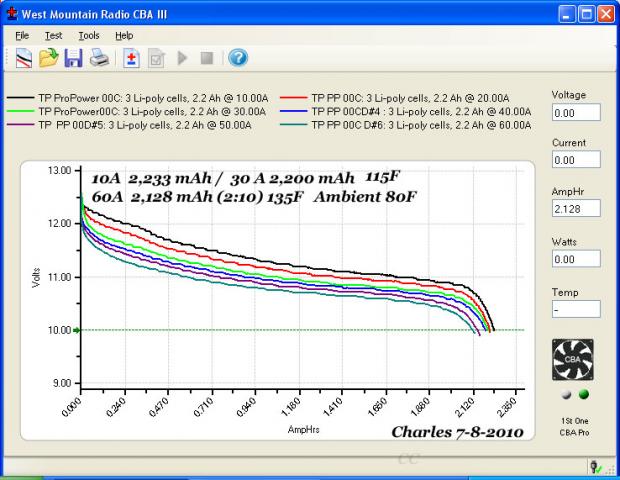This screenshot has height=480, width=620.
Task: Open the Help menu
Action: [123, 35]
